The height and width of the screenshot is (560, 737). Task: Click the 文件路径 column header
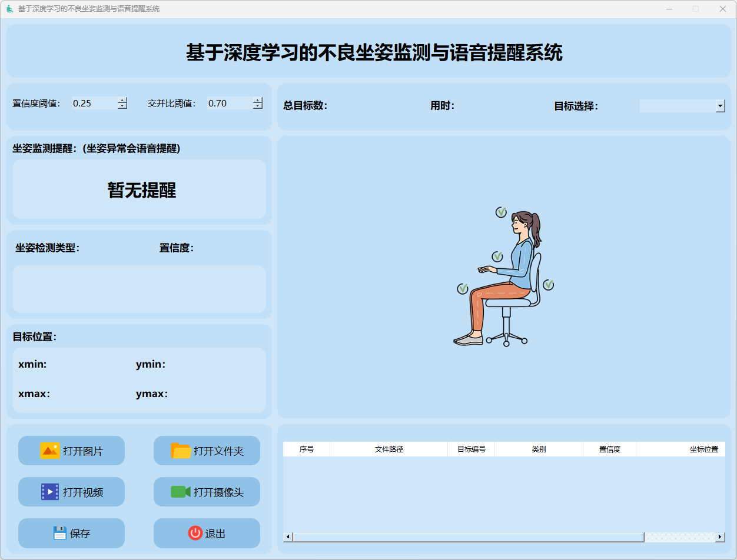[x=389, y=449]
